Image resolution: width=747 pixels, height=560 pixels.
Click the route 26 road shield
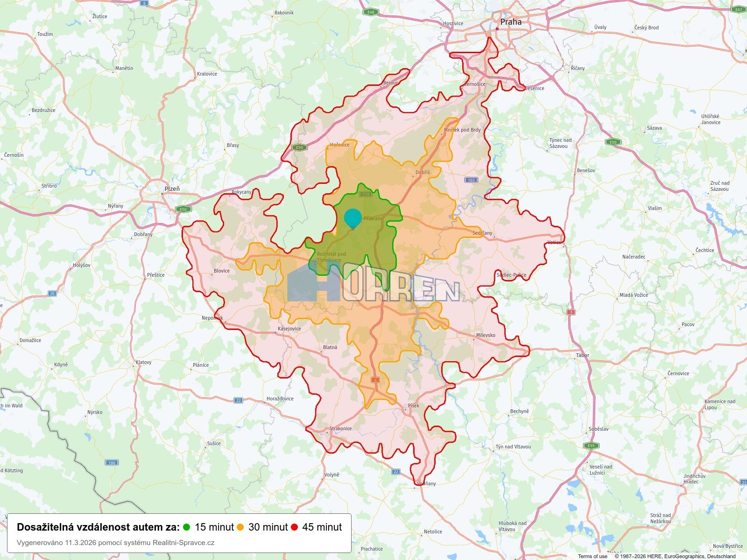52,294
